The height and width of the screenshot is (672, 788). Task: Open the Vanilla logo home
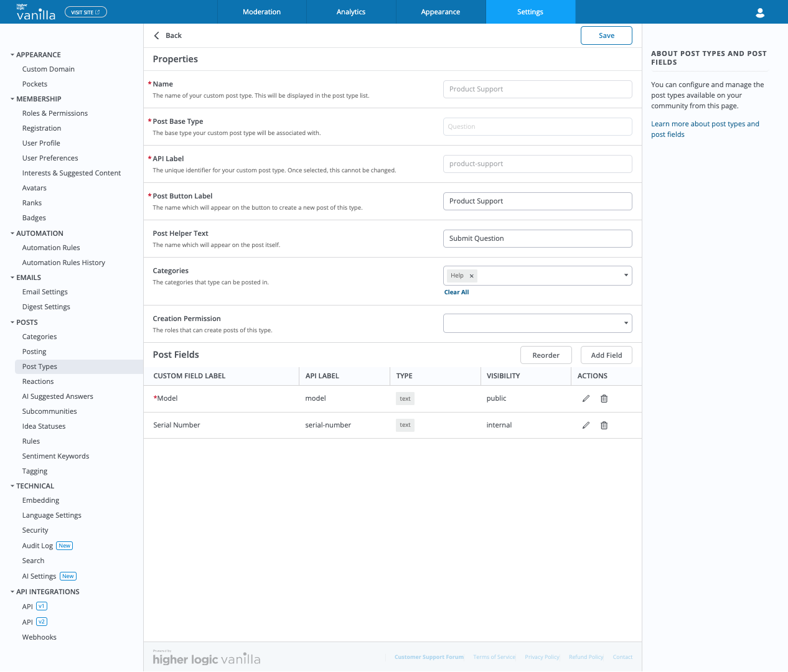pyautogui.click(x=35, y=12)
